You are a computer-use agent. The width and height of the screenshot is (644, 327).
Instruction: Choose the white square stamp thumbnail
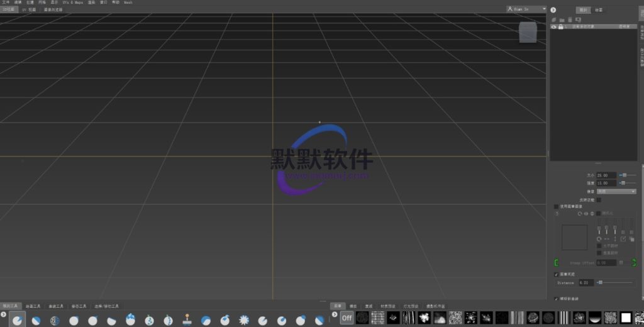coord(626,318)
